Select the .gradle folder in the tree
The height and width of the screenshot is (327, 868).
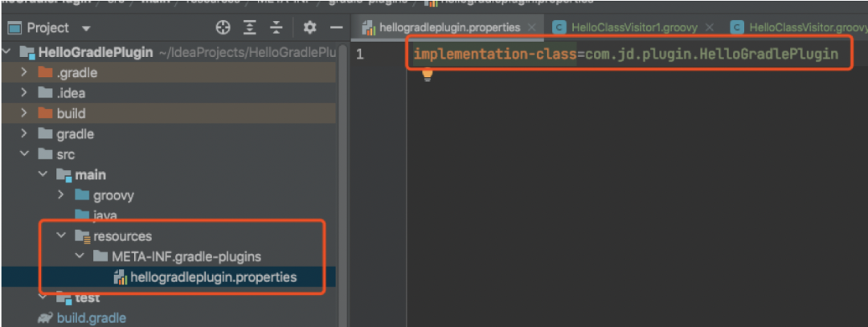tap(77, 73)
